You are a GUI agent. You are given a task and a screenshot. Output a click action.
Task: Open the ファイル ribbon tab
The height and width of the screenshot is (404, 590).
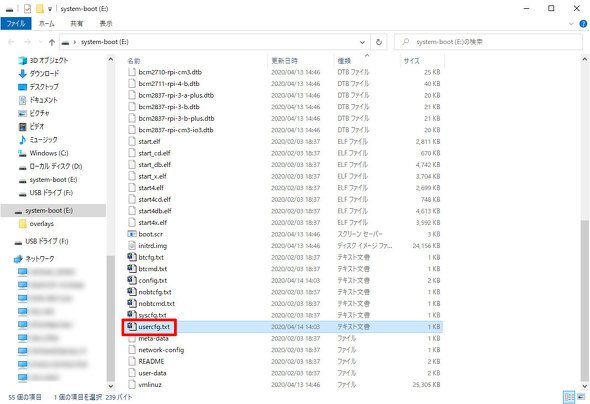point(15,23)
